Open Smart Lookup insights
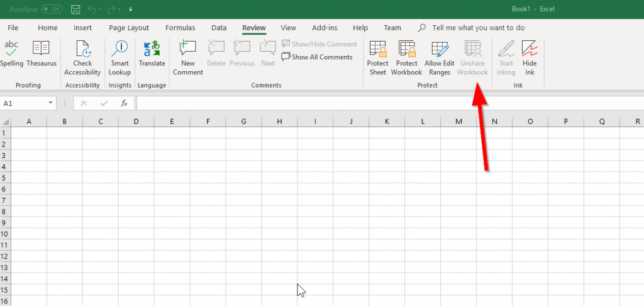644x306 pixels. tap(119, 57)
